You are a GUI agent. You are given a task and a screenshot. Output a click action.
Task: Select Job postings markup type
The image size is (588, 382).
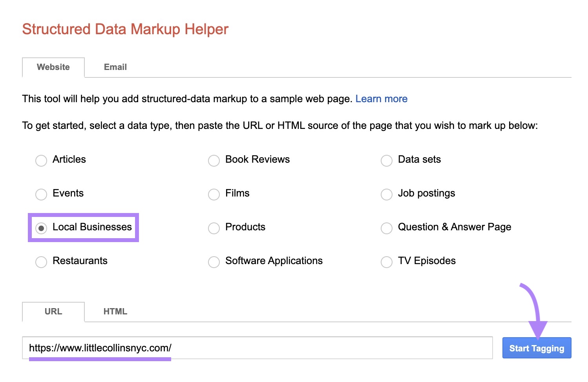tap(386, 194)
